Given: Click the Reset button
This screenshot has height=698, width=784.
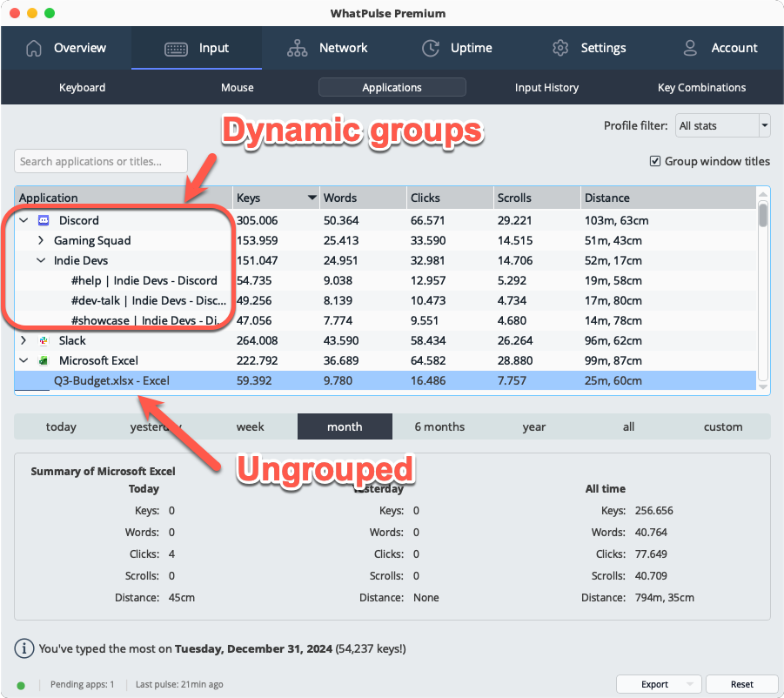Looking at the screenshot, I should [x=741, y=684].
